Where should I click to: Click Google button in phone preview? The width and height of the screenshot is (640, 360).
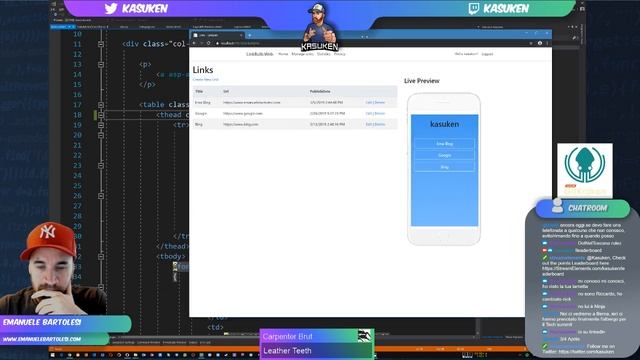tap(444, 155)
